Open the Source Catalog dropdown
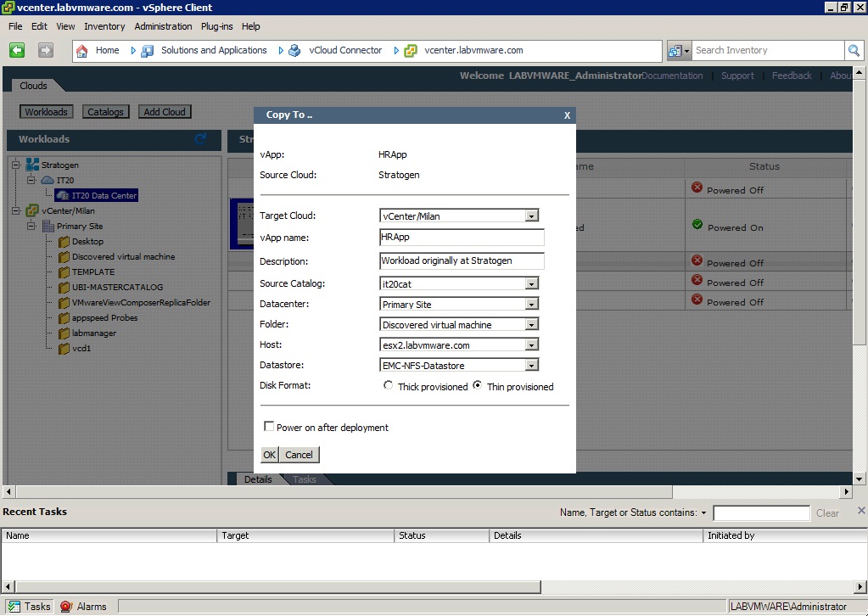The height and width of the screenshot is (616, 868). (531, 284)
